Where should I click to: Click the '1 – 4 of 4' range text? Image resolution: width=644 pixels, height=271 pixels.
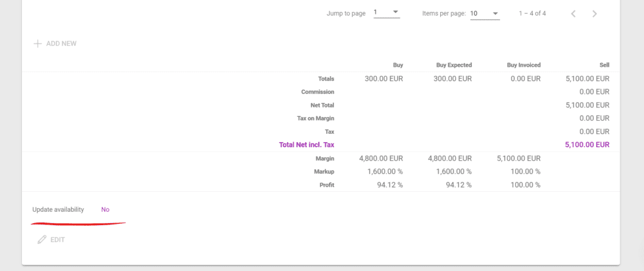(x=532, y=13)
